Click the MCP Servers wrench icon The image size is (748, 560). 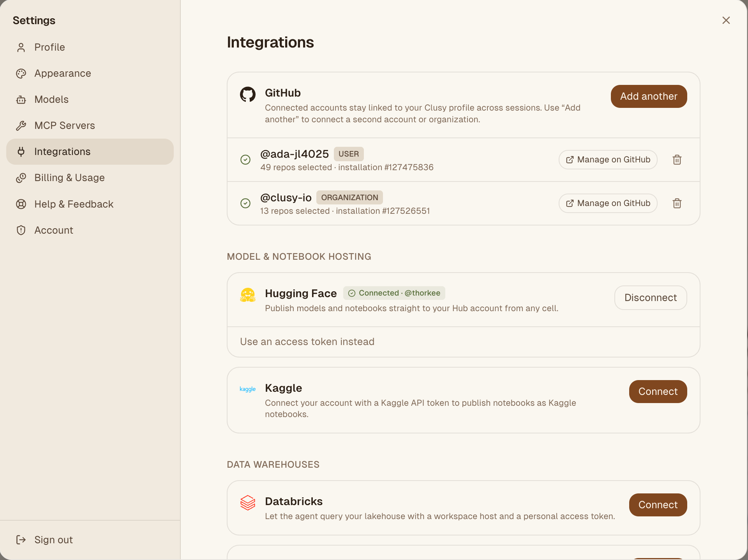(x=21, y=126)
